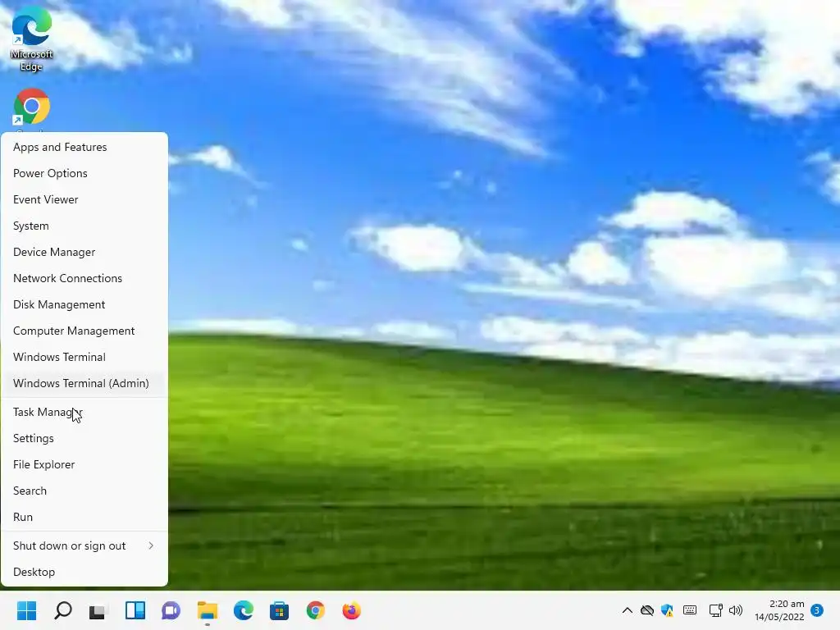Open touch keyboard tray icon
The width and height of the screenshot is (840, 630).
(690, 610)
